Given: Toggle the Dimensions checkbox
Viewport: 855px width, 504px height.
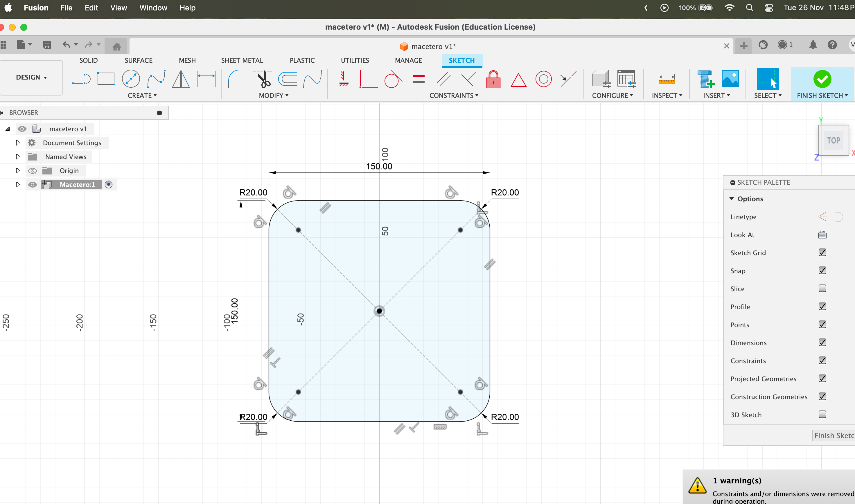Looking at the screenshot, I should (822, 342).
